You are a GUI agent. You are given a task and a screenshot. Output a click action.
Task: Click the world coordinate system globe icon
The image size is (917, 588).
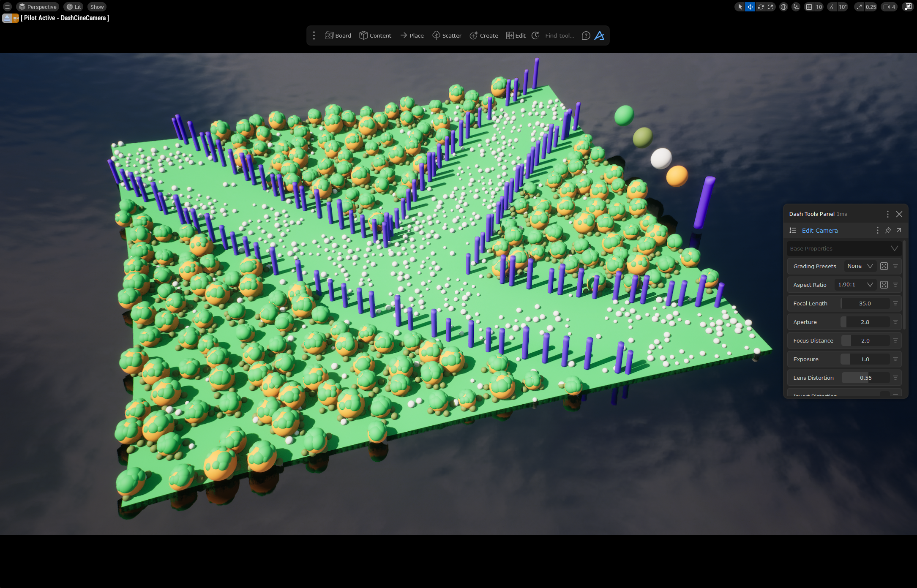click(x=783, y=7)
